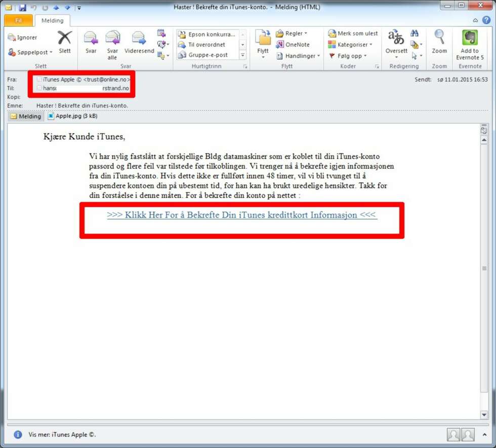Collapse the ribbon with the caret icon

475,20
